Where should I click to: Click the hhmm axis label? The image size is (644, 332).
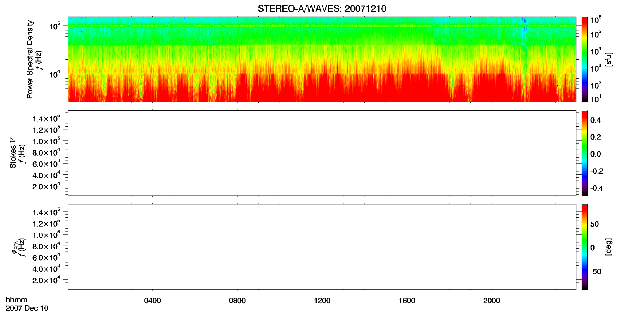coord(17,300)
